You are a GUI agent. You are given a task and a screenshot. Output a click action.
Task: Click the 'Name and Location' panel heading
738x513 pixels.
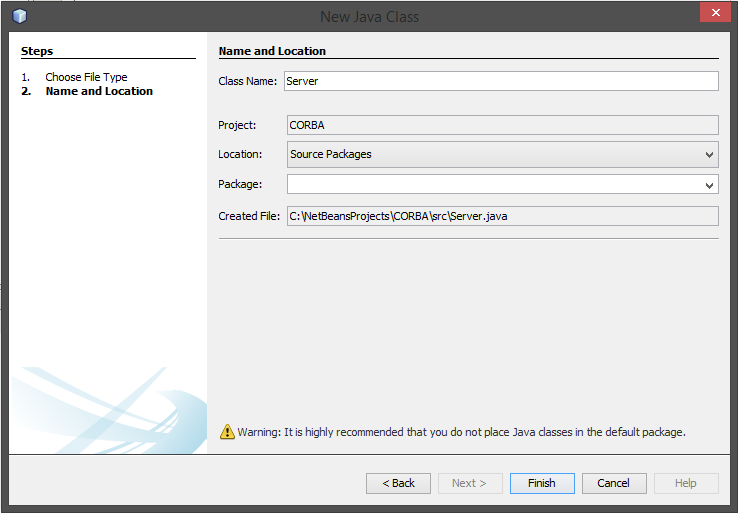point(272,51)
